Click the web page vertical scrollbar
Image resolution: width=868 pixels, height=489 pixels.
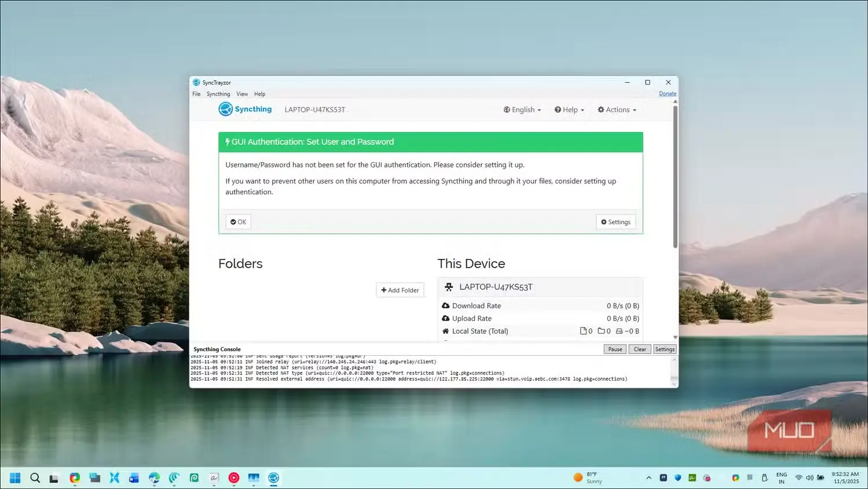[675, 177]
